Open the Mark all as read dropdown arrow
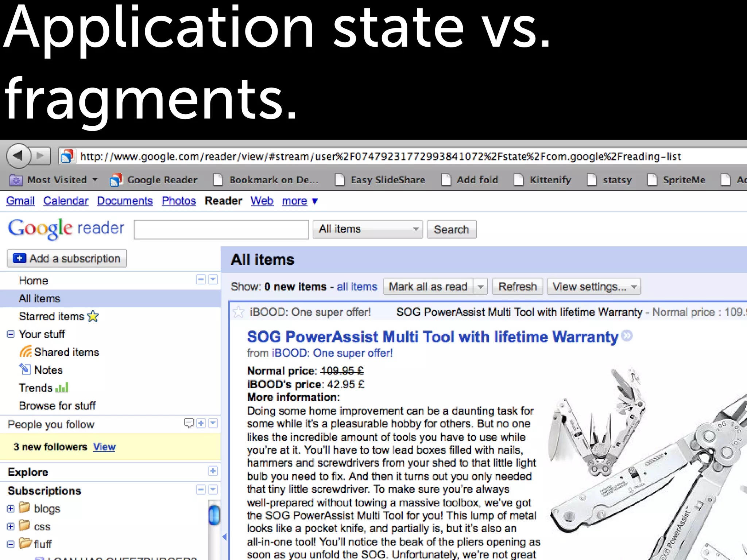Viewport: 747px width, 560px height. [481, 287]
